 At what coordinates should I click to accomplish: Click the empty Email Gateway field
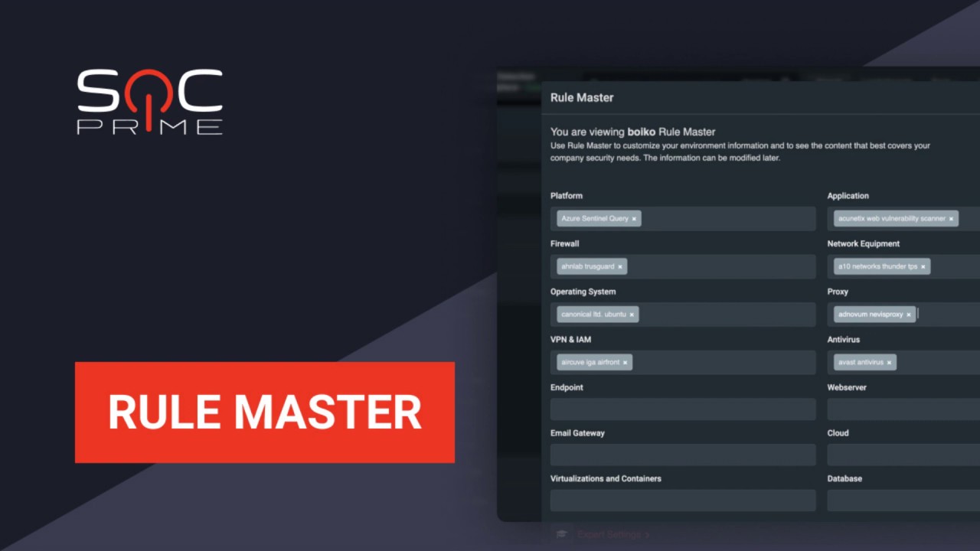[683, 455]
